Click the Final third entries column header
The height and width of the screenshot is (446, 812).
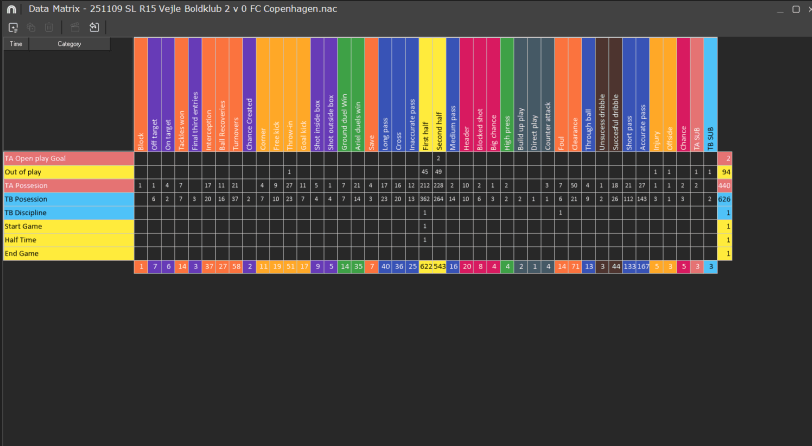[x=195, y=94]
